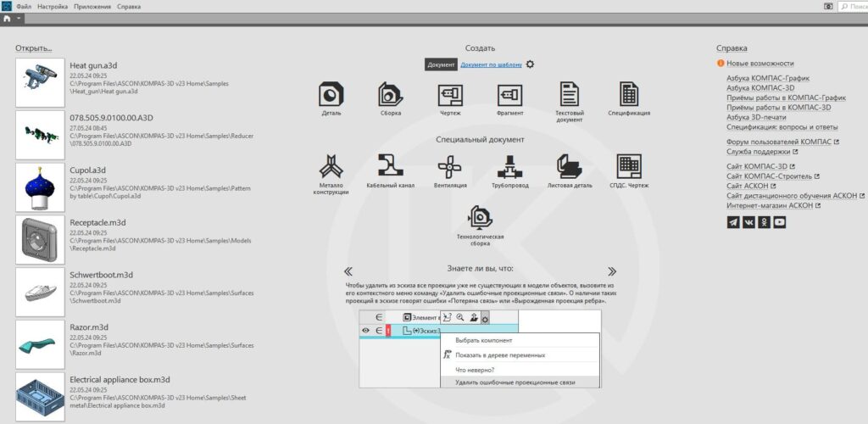Open the Файл menu
The width and height of the screenshot is (868, 424).
click(x=24, y=7)
